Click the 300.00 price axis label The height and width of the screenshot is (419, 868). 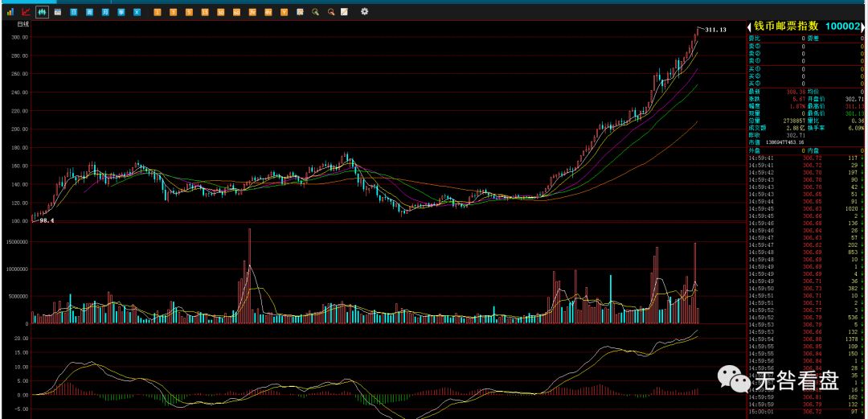[18, 37]
